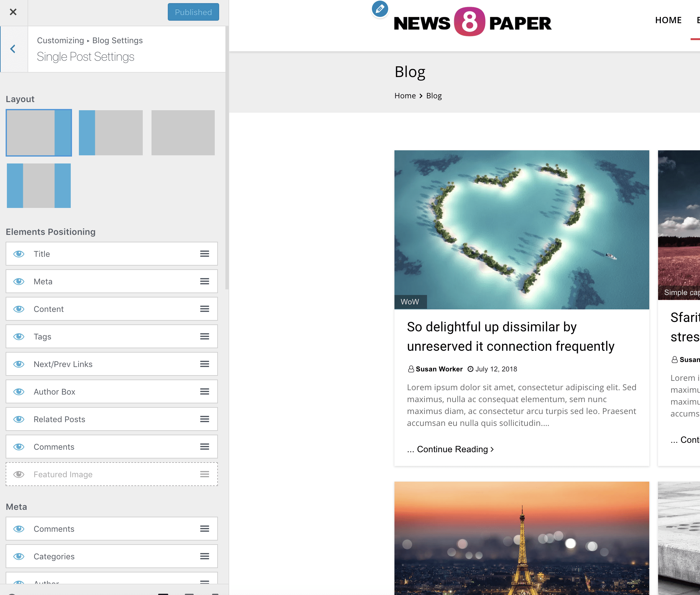Screen dimensions: 700x595
Task: Open the HOME menu item
Action: pos(668,20)
